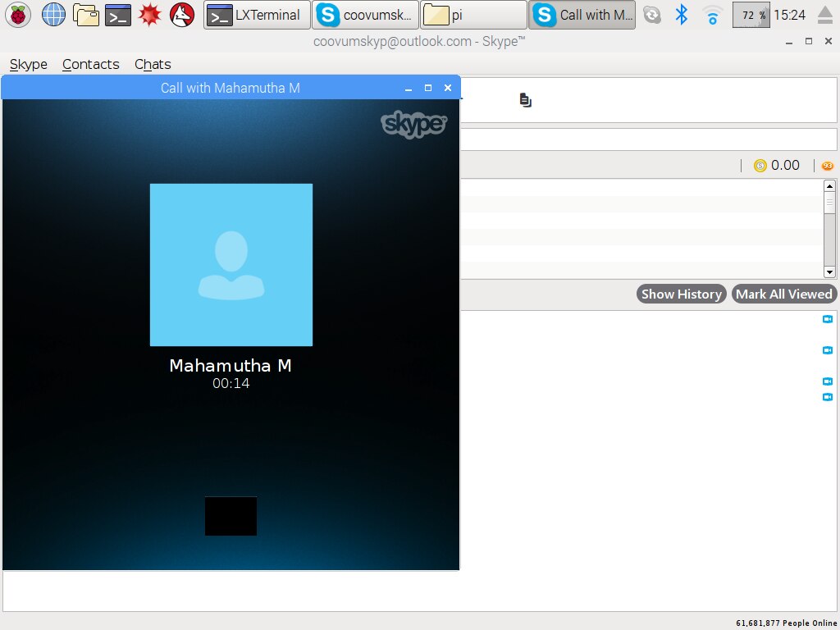Image resolution: width=840 pixels, height=630 pixels.
Task: Click the topmost video call history icon
Action: (x=828, y=319)
